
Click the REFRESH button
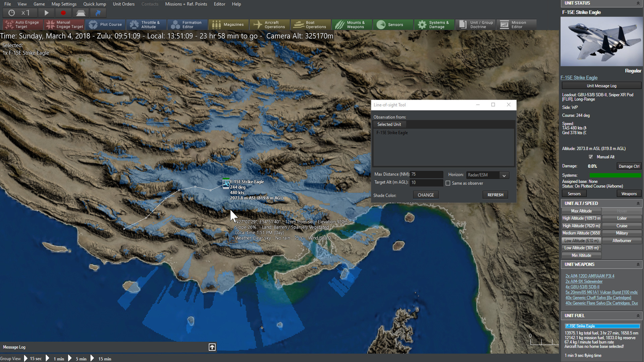click(x=495, y=195)
